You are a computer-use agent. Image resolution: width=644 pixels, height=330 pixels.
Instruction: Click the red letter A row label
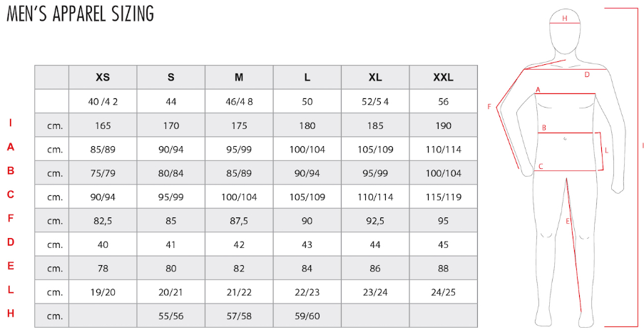11,147
